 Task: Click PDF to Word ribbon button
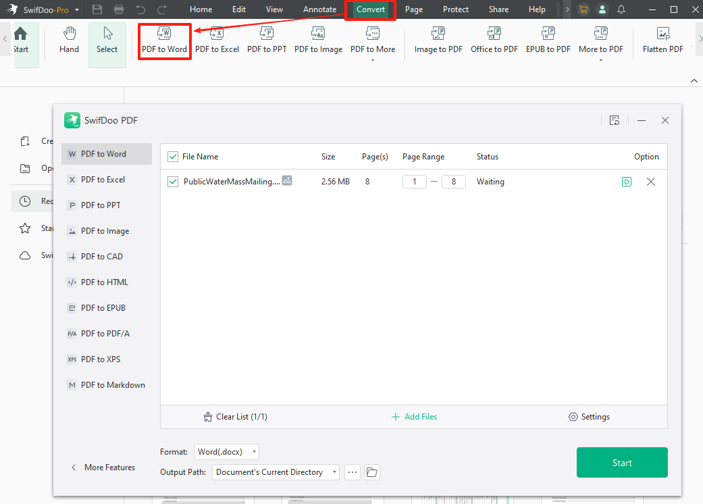tap(164, 41)
